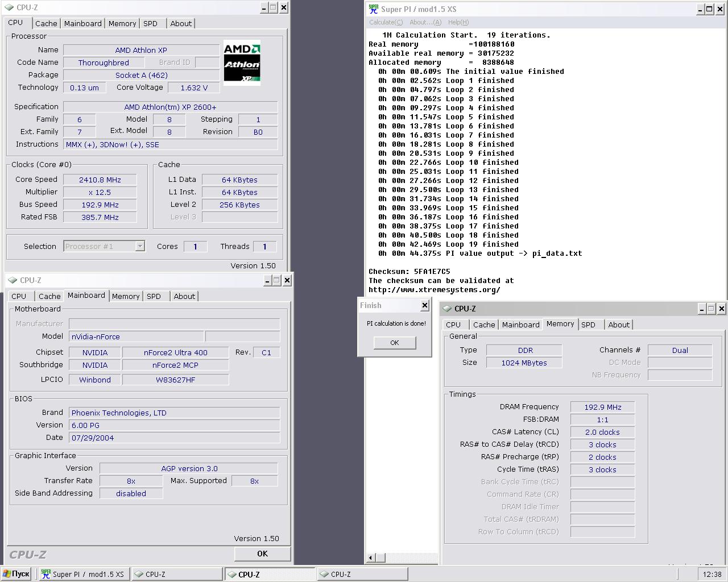Screen dimensions: 728x582
Task: Open the Cache tab in top CPU-Z window
Action: [46, 23]
